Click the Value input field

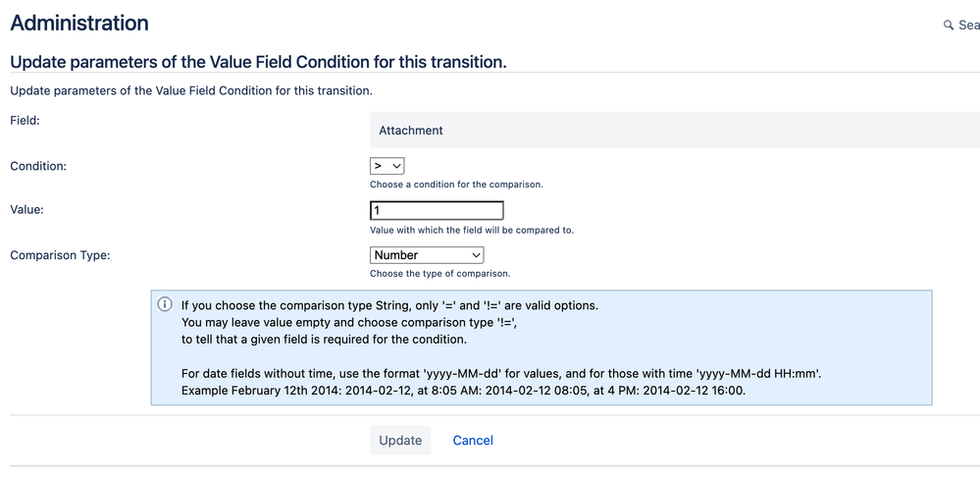click(x=437, y=211)
